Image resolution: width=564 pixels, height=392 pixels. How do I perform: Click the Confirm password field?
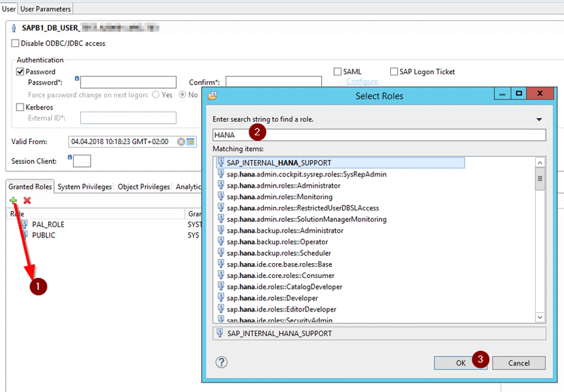pos(274,82)
